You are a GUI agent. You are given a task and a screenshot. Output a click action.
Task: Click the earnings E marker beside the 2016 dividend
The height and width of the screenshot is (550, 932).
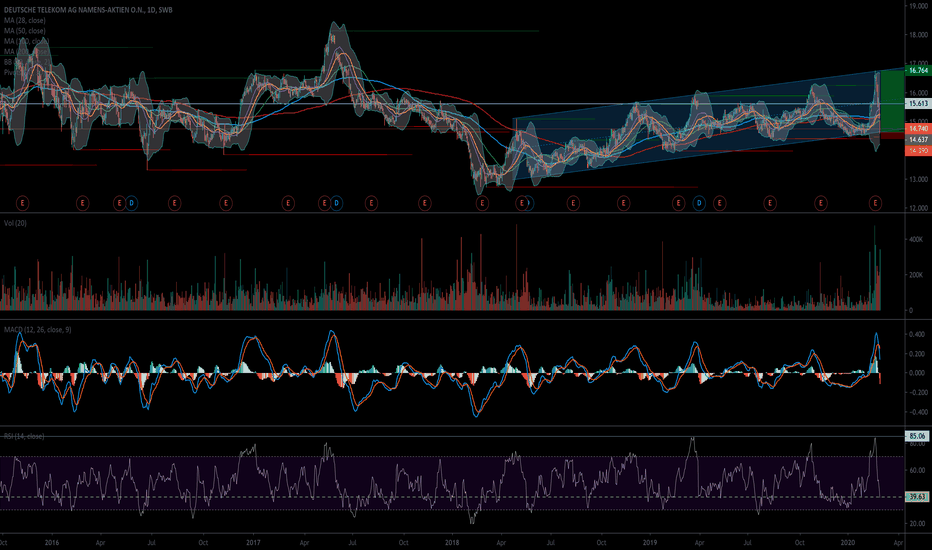pyautogui.click(x=119, y=203)
